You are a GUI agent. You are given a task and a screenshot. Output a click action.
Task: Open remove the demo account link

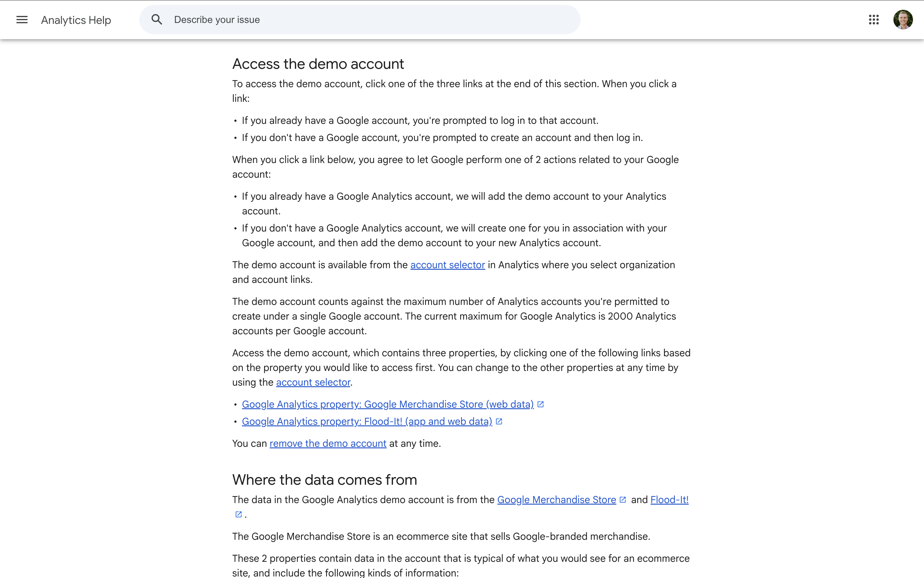tap(328, 443)
